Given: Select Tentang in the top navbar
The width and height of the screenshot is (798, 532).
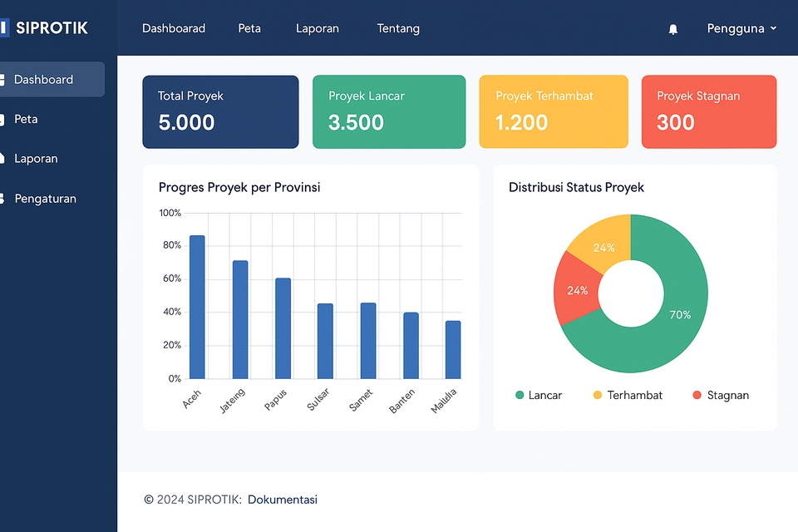Looking at the screenshot, I should click(x=398, y=28).
